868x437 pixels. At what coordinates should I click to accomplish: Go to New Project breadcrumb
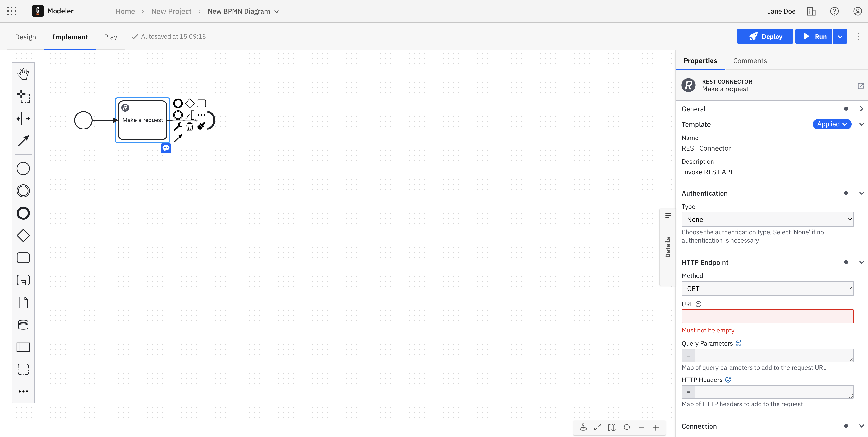(x=171, y=11)
